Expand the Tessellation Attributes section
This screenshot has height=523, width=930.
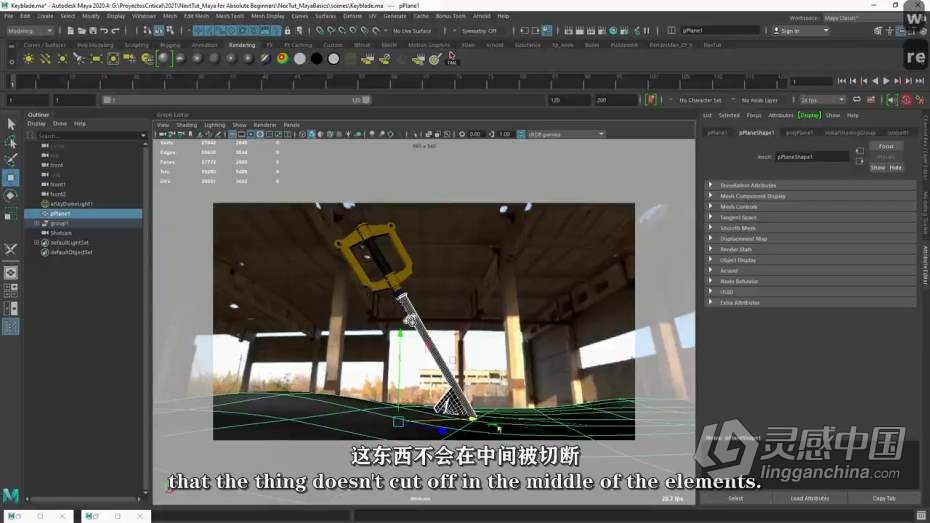[x=810, y=185]
